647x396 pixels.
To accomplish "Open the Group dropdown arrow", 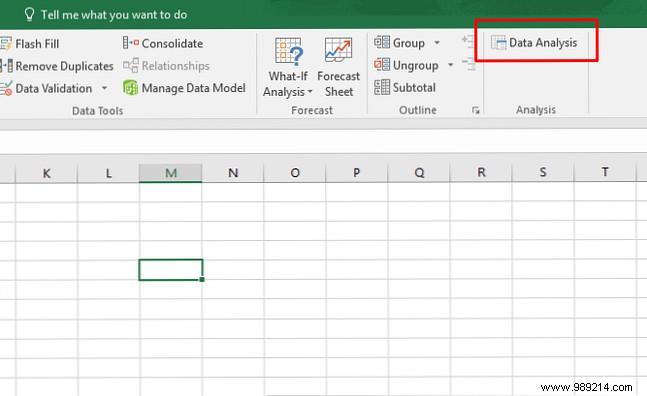I will click(437, 42).
